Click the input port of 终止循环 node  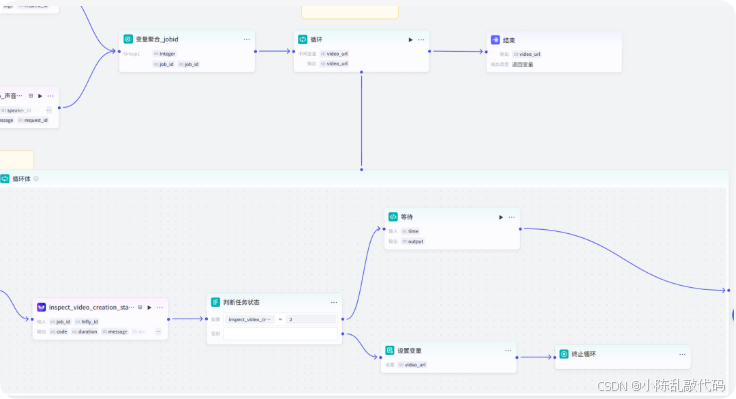click(555, 357)
